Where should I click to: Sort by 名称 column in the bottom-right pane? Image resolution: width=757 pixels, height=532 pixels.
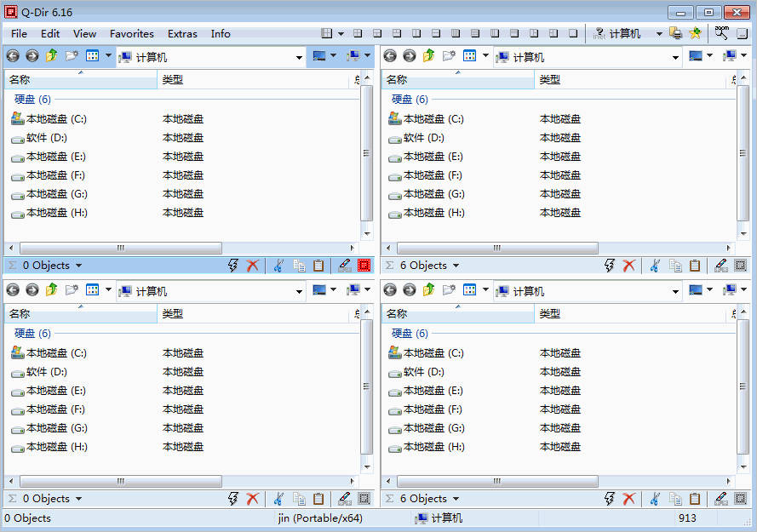(x=457, y=314)
